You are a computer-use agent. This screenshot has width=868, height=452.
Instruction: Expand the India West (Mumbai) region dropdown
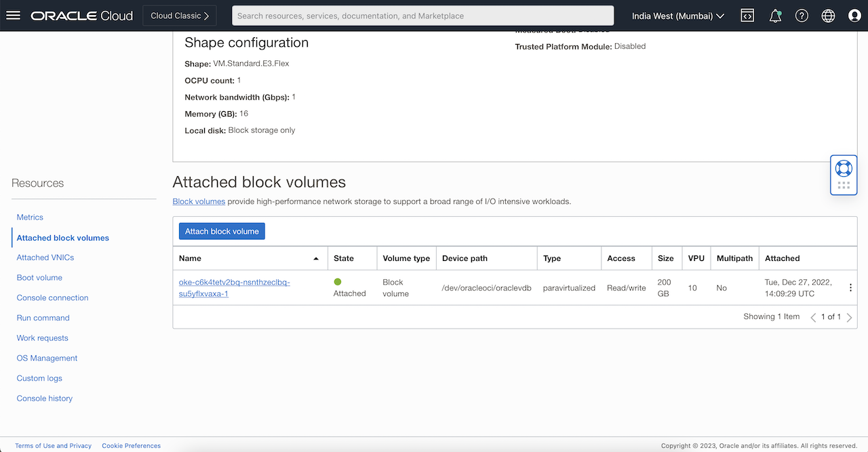(678, 16)
